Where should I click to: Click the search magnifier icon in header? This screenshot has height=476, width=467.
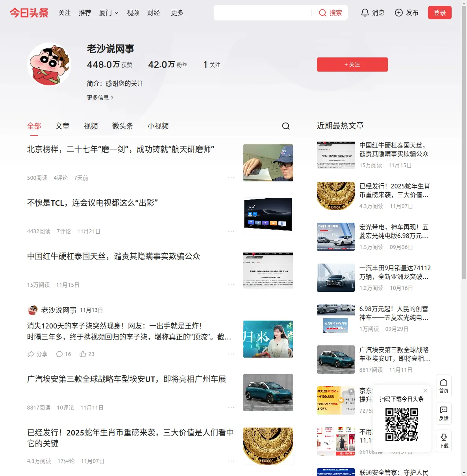click(x=322, y=13)
